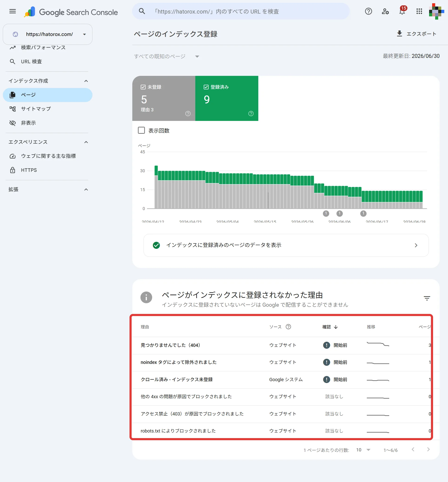
Task: Open 非表示 in sidebar
Action: (x=48, y=123)
